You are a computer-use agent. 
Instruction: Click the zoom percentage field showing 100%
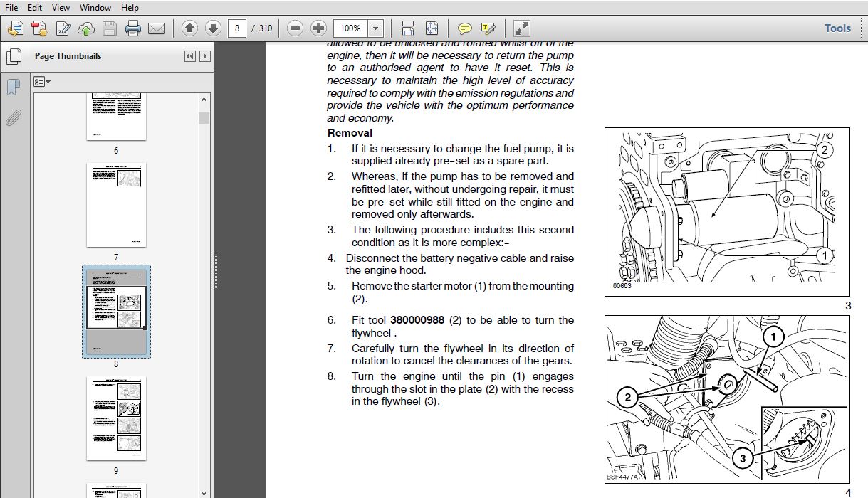350,28
